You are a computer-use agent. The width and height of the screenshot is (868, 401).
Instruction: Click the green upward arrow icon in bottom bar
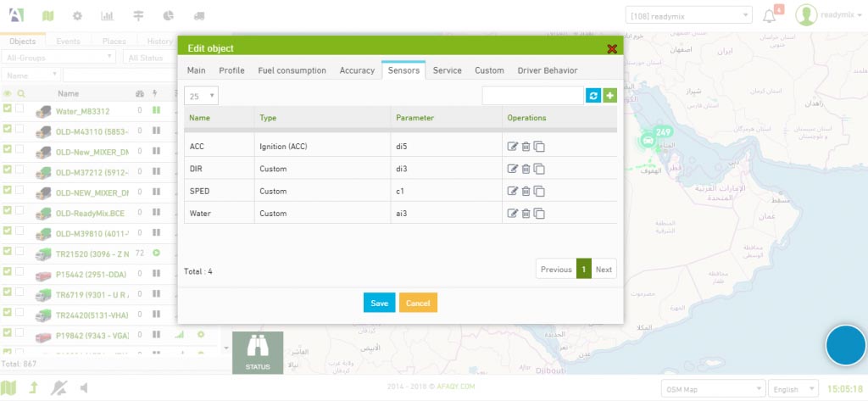click(34, 387)
